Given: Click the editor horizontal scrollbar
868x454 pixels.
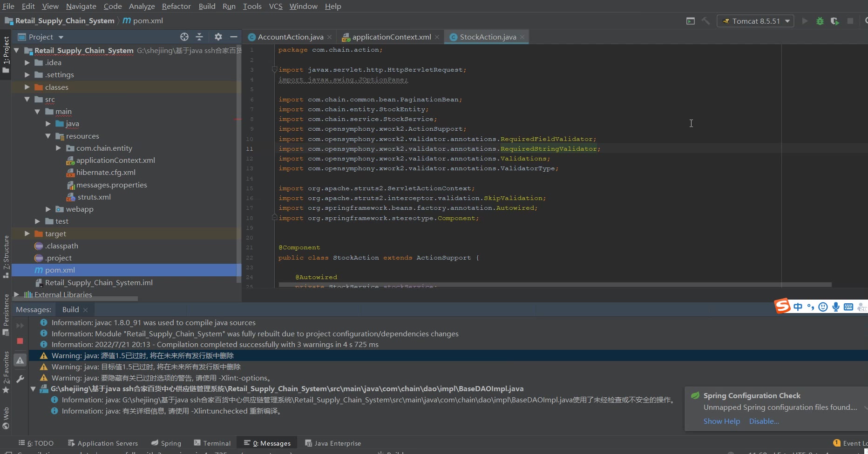Looking at the screenshot, I should pos(554,284).
